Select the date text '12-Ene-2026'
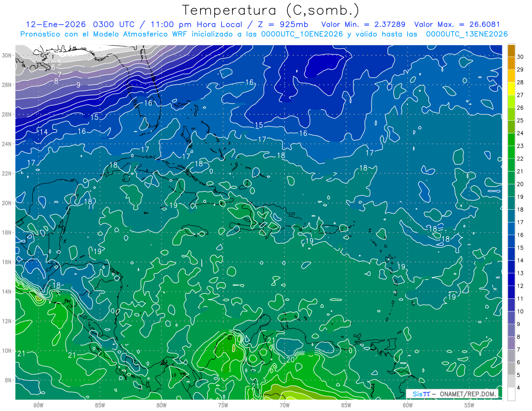532x411 pixels. pos(56,24)
